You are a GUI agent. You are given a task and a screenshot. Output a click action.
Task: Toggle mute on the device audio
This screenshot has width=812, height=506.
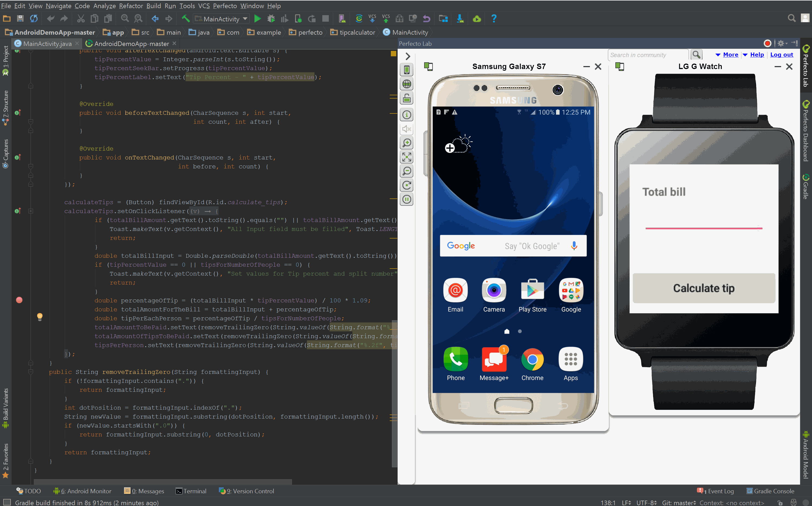(406, 129)
